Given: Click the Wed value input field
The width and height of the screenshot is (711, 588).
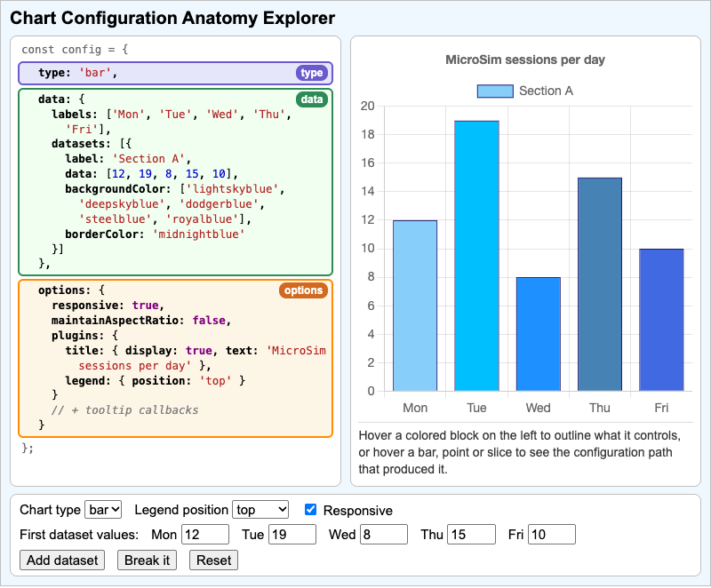Looking at the screenshot, I should pos(384,535).
